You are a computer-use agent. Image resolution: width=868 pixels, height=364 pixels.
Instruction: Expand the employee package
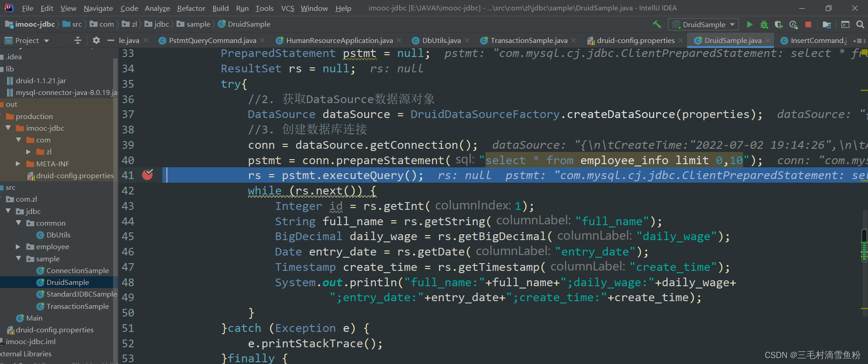click(18, 246)
